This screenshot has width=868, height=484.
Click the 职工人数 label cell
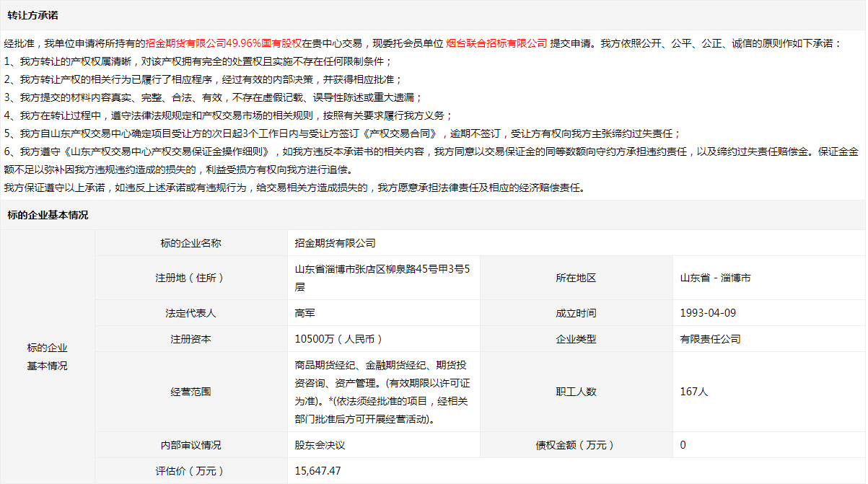577,392
